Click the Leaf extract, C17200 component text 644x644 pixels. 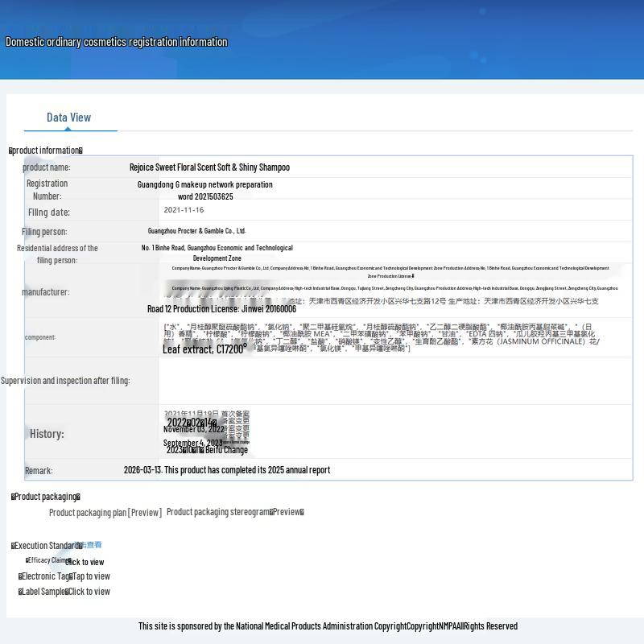tap(205, 349)
